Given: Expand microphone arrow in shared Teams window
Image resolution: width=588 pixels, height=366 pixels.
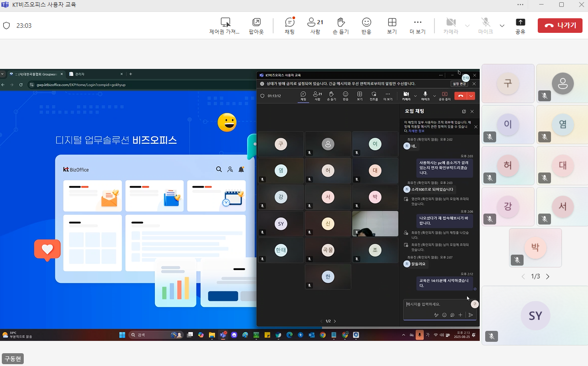Looking at the screenshot, I should (434, 96).
